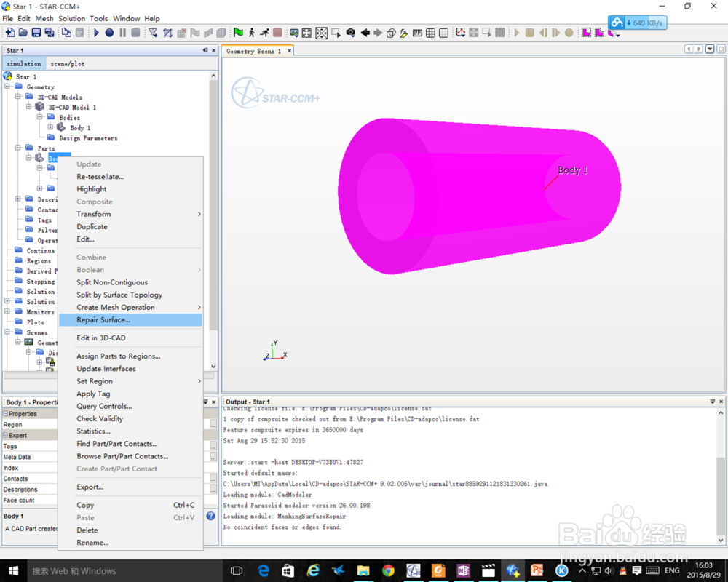Switch to the simulation tab
The width and height of the screenshot is (728, 582).
tap(24, 63)
